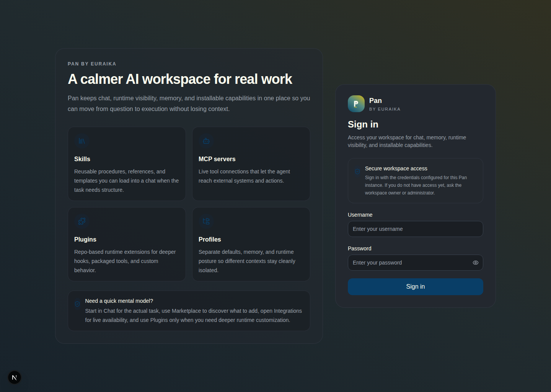Click the Profiles card heading
This screenshot has height=392, width=551.
pyautogui.click(x=210, y=239)
